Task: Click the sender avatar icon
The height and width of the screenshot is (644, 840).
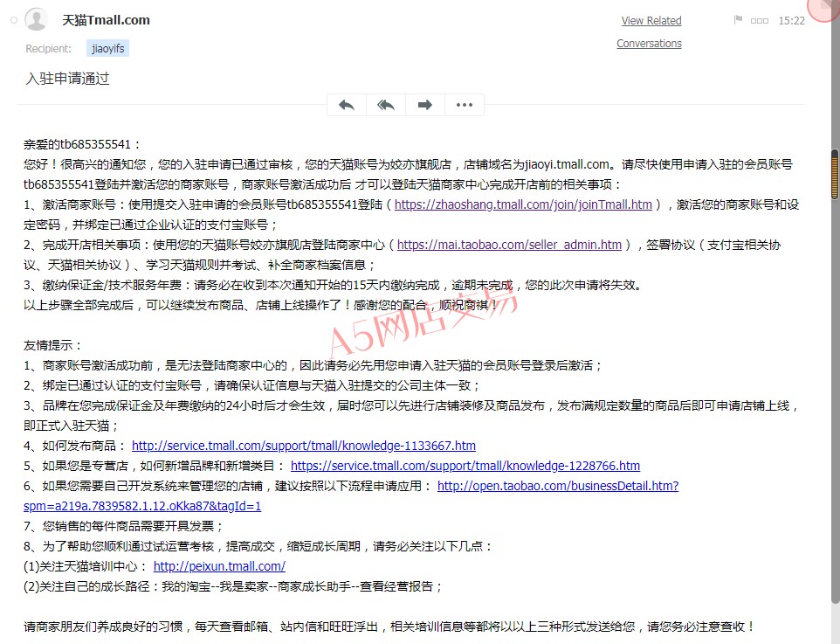Action: click(x=37, y=19)
